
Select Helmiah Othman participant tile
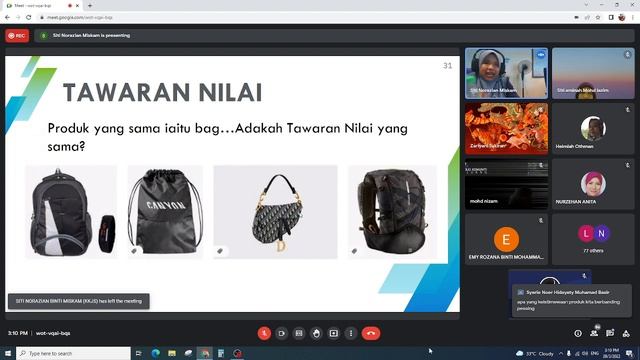tap(593, 129)
